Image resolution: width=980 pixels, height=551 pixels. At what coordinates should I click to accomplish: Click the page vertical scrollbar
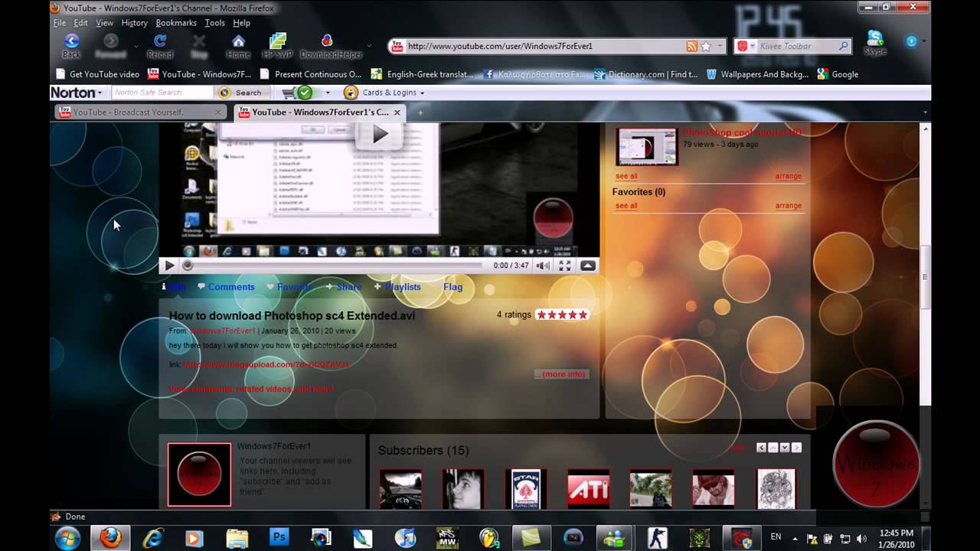(925, 277)
